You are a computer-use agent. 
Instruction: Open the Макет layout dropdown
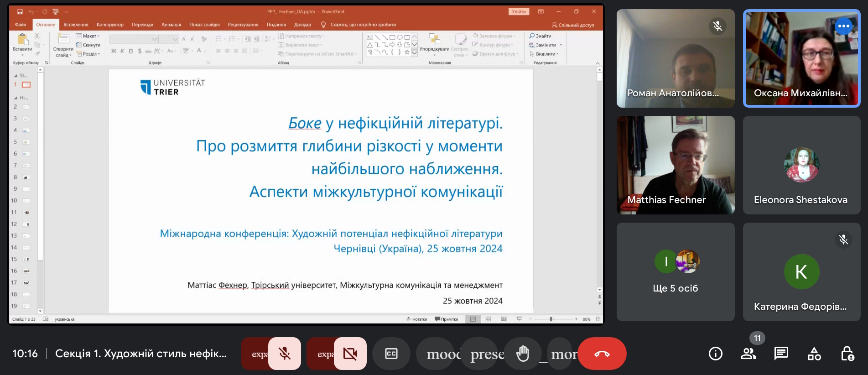88,36
